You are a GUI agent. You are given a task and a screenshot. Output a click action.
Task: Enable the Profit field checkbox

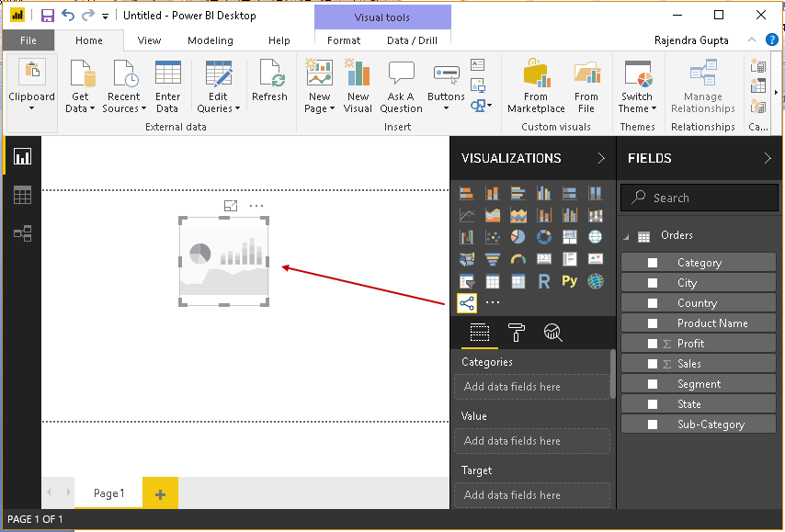(x=653, y=344)
